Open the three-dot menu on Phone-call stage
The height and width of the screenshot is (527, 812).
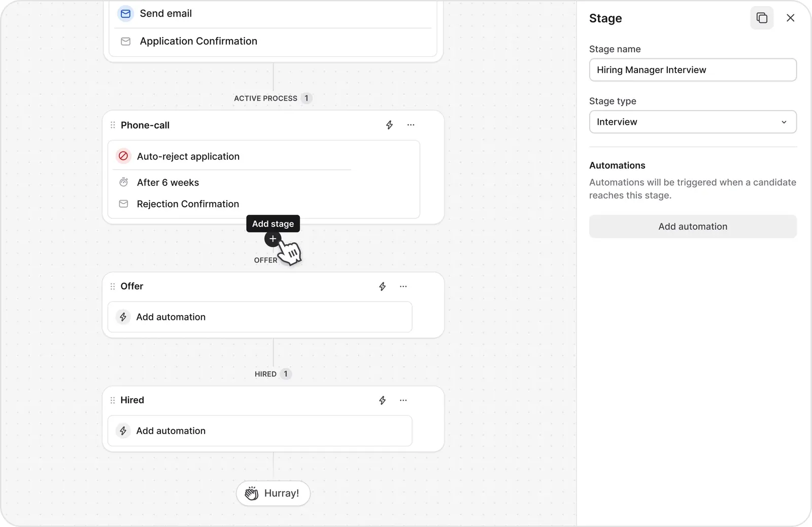point(411,125)
